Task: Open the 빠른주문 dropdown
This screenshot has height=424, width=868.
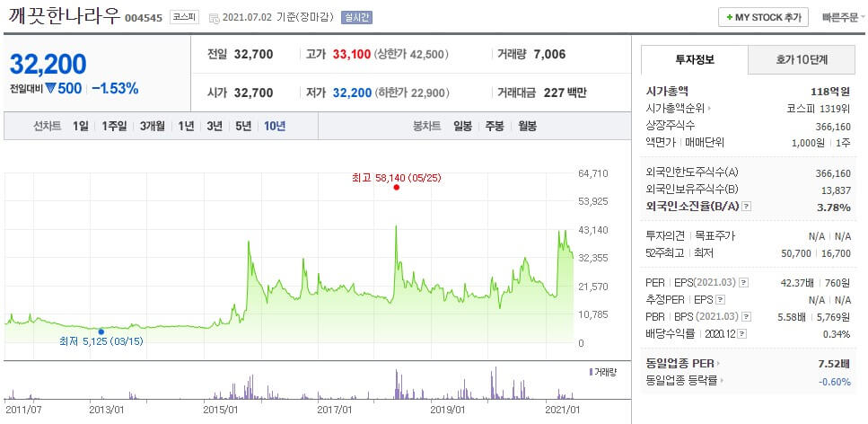Action: tap(844, 17)
